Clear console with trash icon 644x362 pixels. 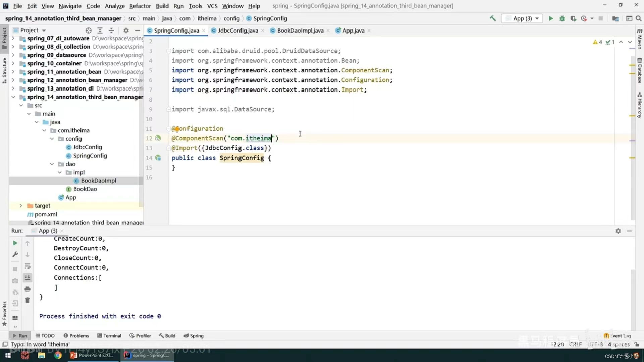click(28, 300)
